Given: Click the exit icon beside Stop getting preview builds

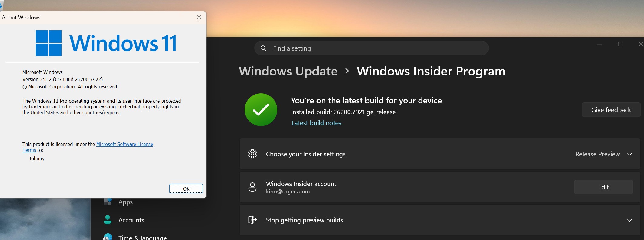Looking at the screenshot, I should coord(252,220).
